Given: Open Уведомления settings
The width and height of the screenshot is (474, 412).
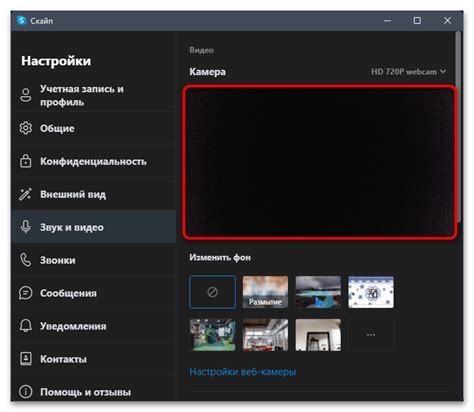Looking at the screenshot, I should coord(94,326).
